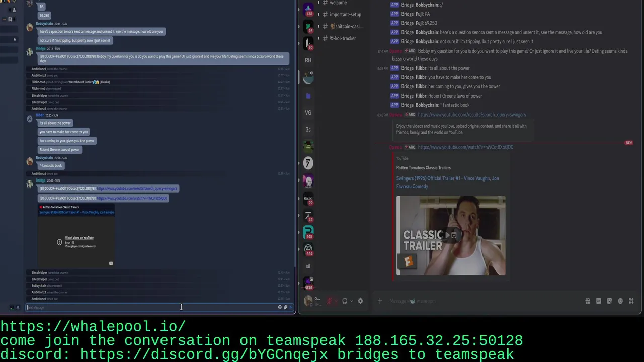
Task: Click the Discord user avatar panel
Action: point(313,301)
